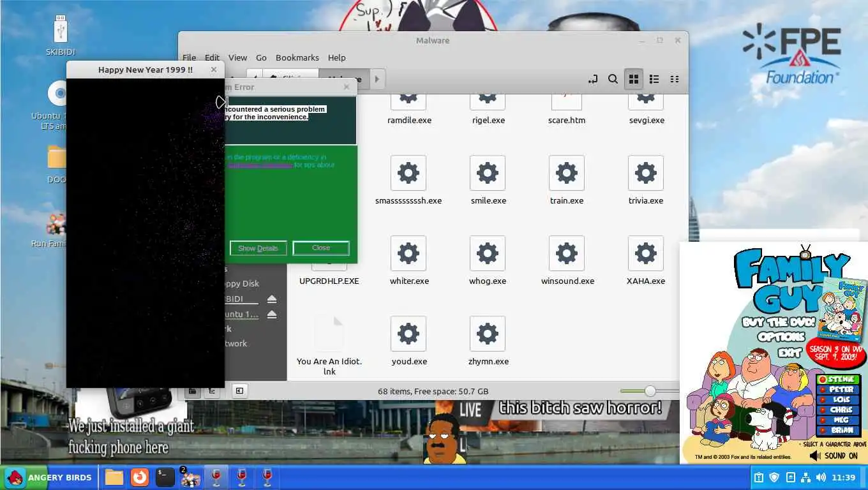Image resolution: width=868 pixels, height=490 pixels.
Task: Select the XAHA.exe file icon
Action: (646, 253)
